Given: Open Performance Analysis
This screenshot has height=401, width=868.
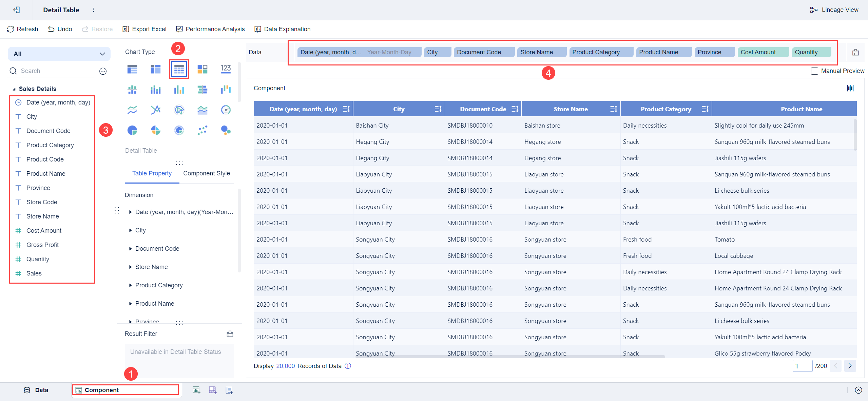Looking at the screenshot, I should point(210,29).
